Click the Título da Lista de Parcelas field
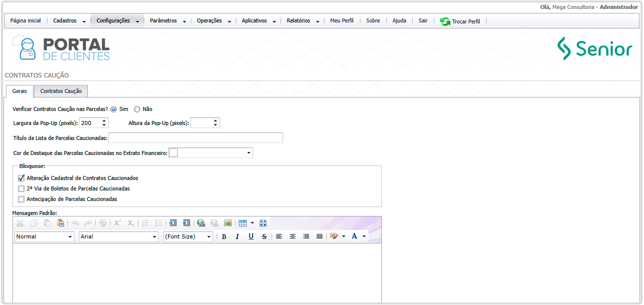Screen dimensions: 644x305 tap(196, 137)
